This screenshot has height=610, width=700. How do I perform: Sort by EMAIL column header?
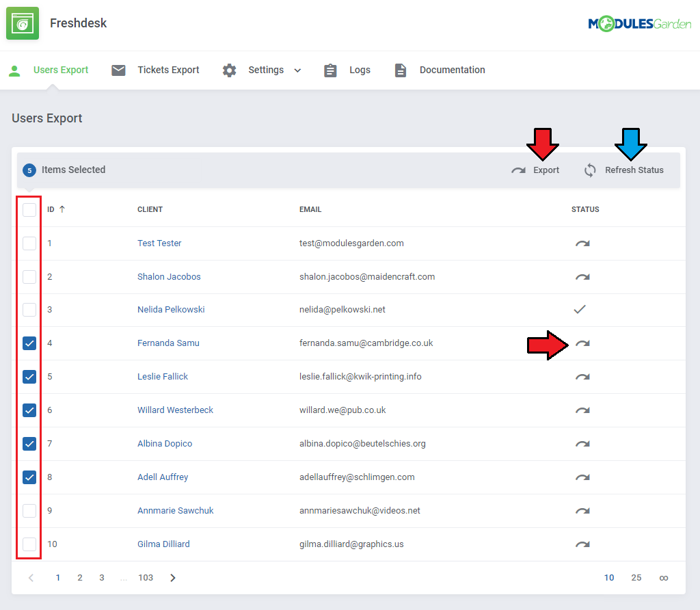pyautogui.click(x=310, y=209)
